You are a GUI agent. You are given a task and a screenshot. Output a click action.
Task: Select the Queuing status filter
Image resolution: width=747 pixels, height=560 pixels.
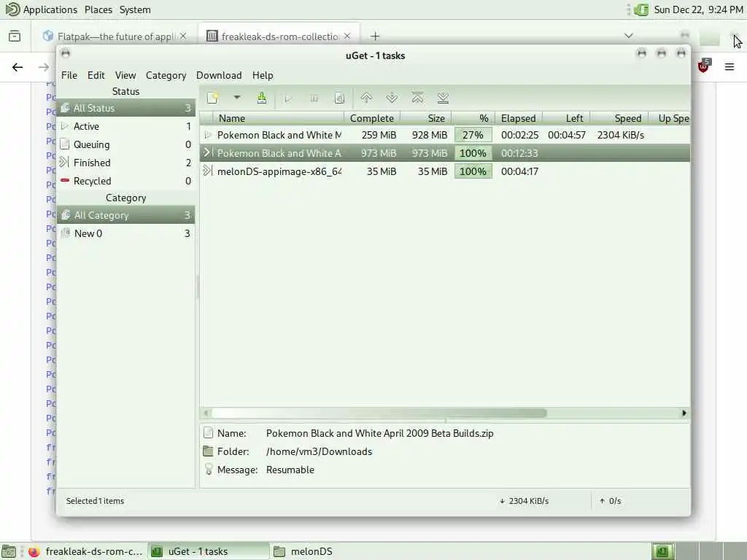point(125,144)
